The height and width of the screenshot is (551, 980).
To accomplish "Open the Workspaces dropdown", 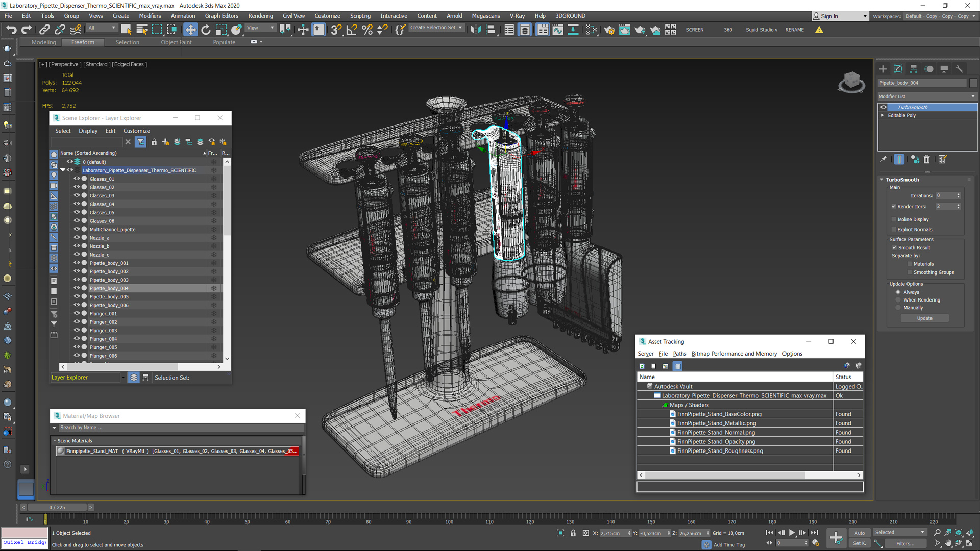I will point(940,16).
